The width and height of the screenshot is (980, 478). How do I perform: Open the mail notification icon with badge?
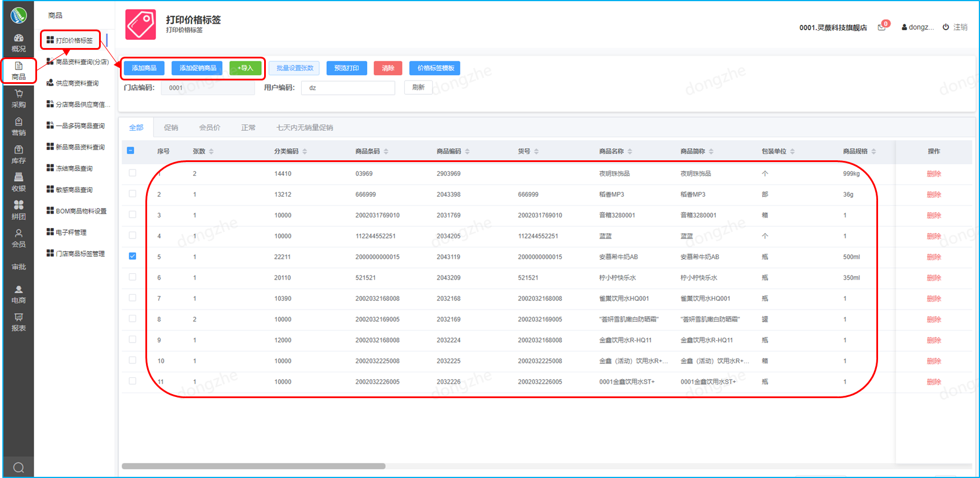tap(882, 27)
